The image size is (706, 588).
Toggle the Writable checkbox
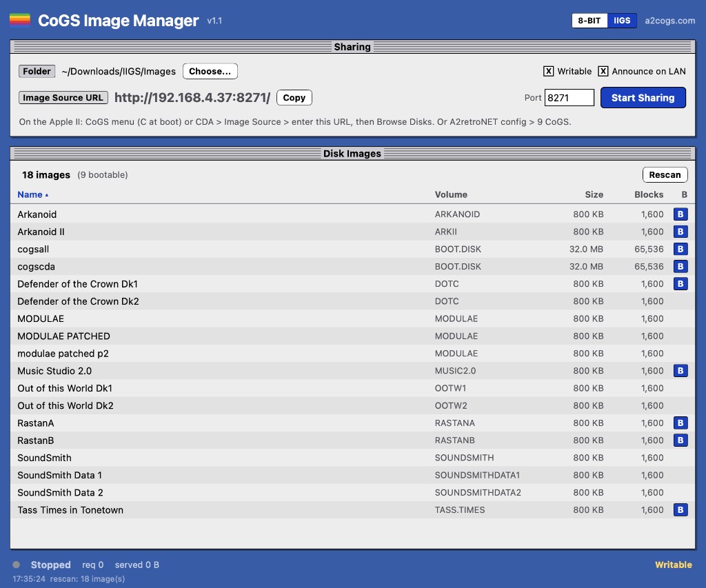pyautogui.click(x=548, y=71)
